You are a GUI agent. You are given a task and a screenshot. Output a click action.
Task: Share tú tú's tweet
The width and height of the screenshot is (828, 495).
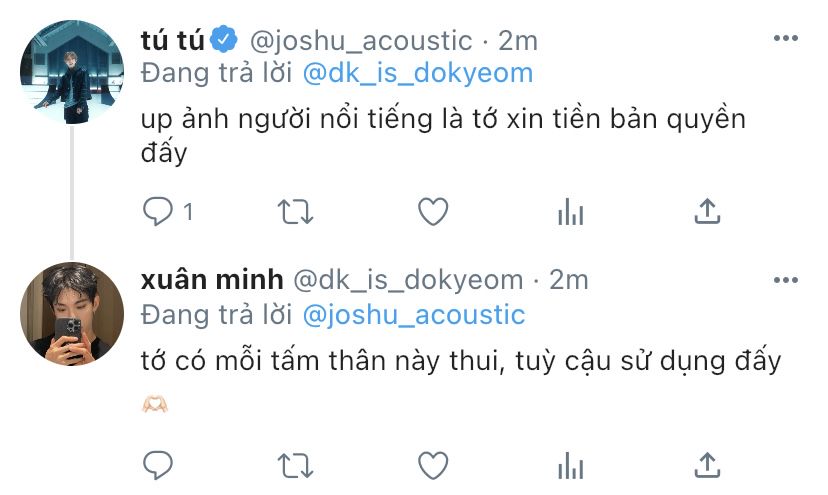tap(707, 211)
